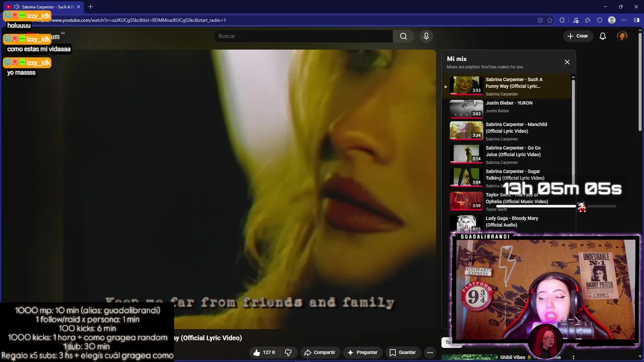Click the YouTube search magnifier button
Viewport: 644px width, 362px height.
point(404,36)
